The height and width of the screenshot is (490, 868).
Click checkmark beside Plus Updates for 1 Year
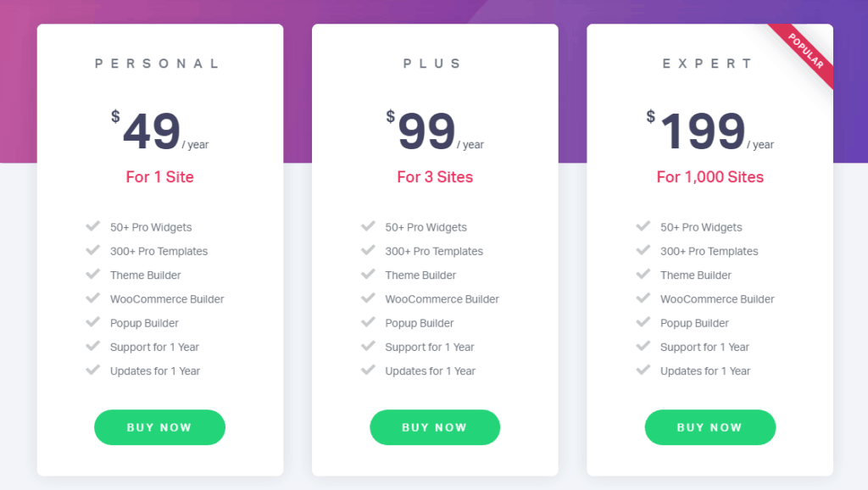(x=368, y=370)
